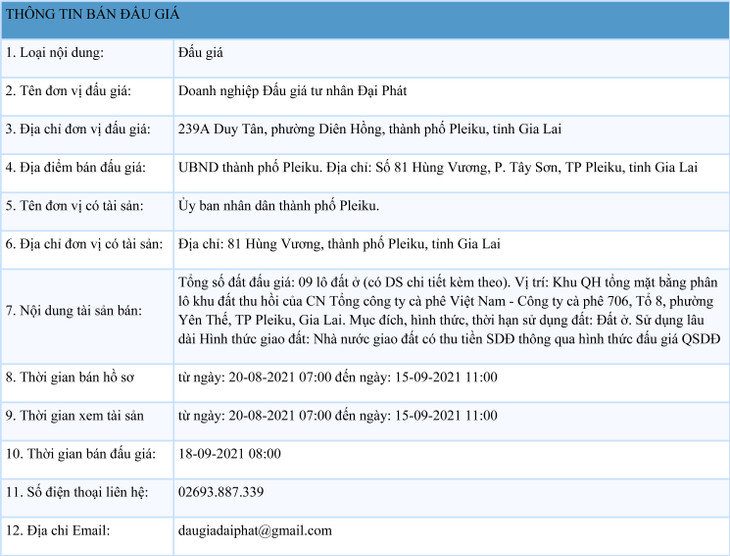Image resolution: width=730 pixels, height=556 pixels.
Task: Click the 'Địa chỉ đơn vị có tài sản' label
Action: tap(84, 244)
